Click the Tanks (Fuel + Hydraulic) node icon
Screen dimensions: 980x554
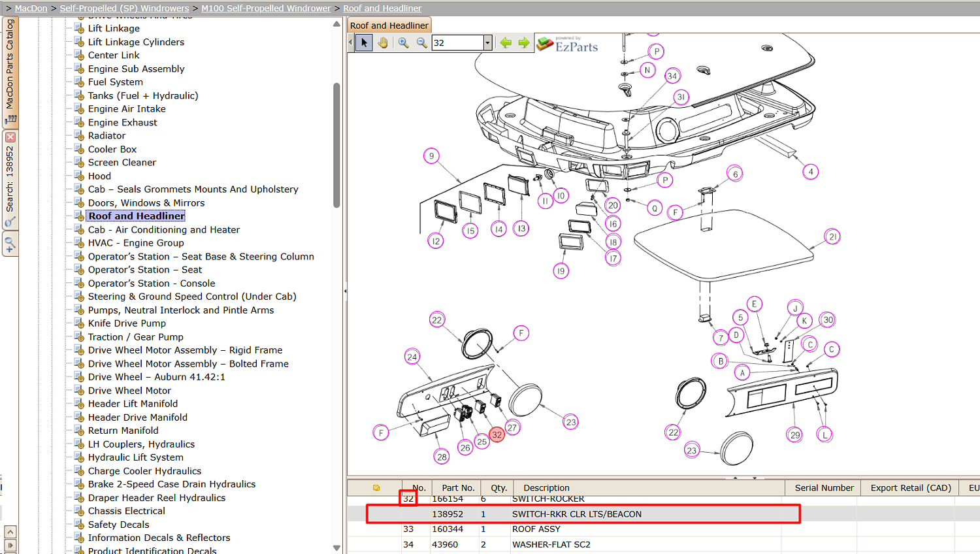point(79,95)
